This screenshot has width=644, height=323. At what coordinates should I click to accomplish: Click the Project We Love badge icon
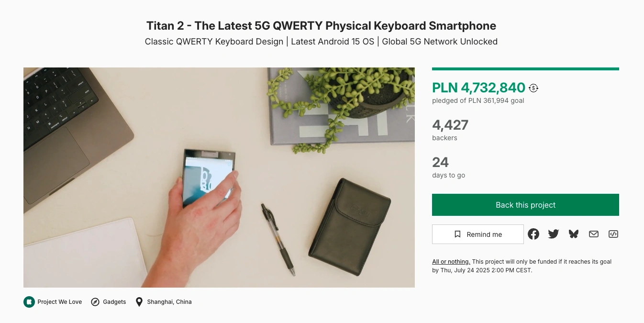tap(29, 302)
